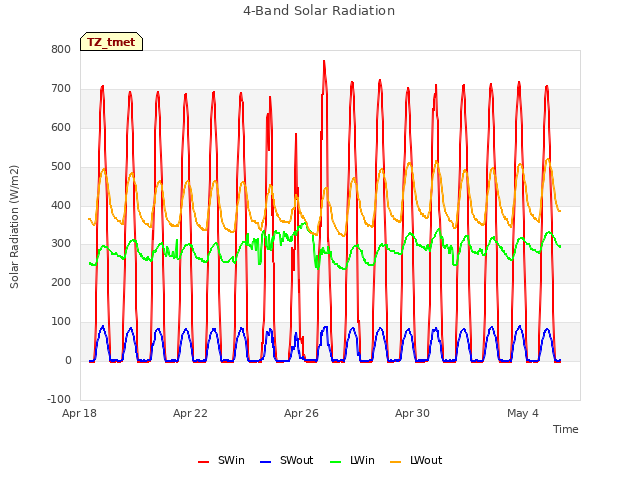Click the chart title '4-Band Solar Radiation'
640x480 pixels.
click(319, 11)
